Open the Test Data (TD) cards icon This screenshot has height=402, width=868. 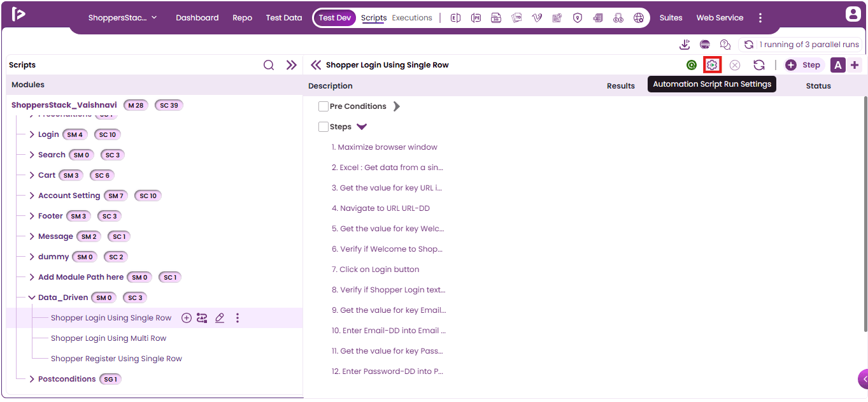click(x=516, y=18)
